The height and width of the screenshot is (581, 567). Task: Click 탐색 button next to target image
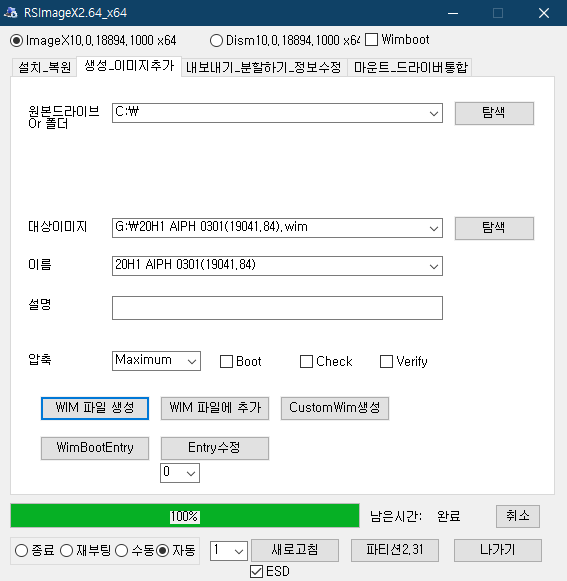click(494, 228)
